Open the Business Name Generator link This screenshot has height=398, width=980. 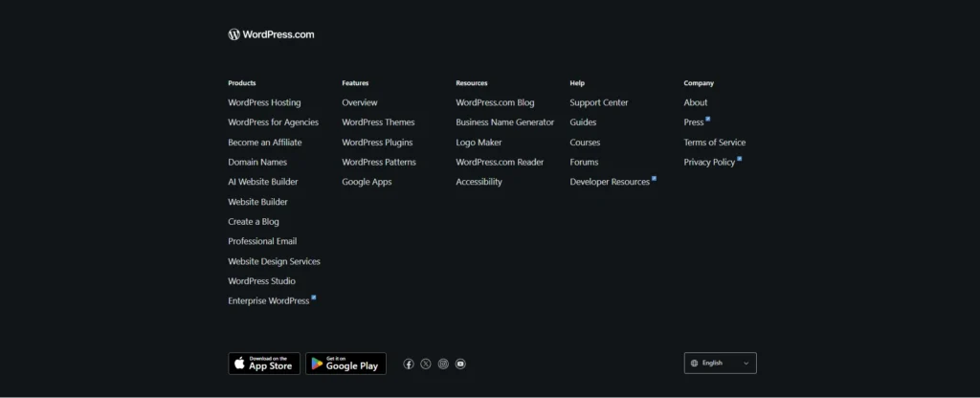click(x=504, y=122)
